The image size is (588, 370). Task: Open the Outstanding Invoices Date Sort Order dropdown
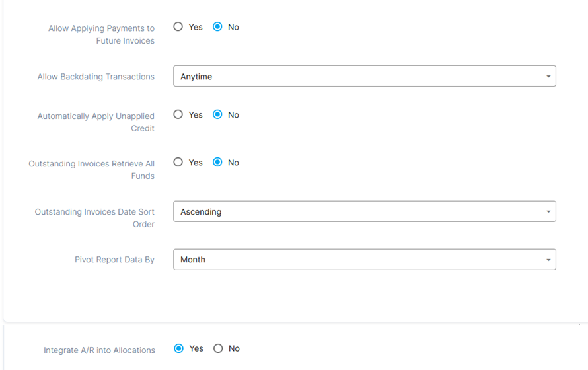tap(363, 211)
